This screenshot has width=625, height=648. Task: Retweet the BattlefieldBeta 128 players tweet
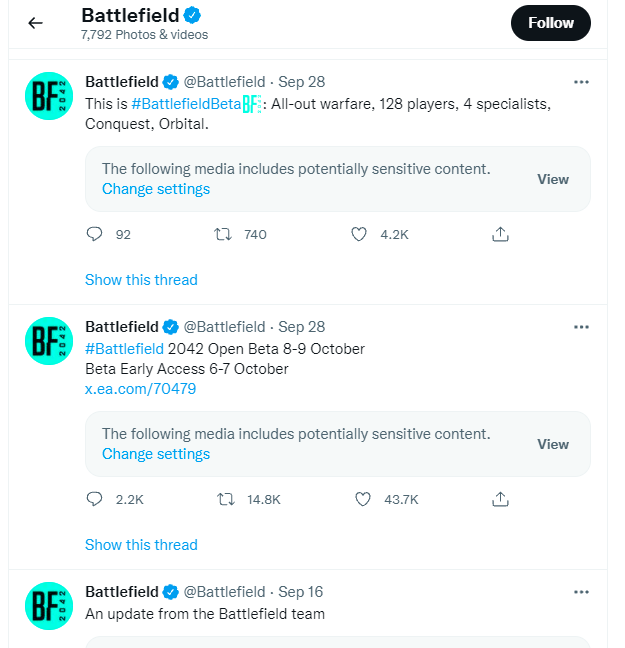[224, 234]
